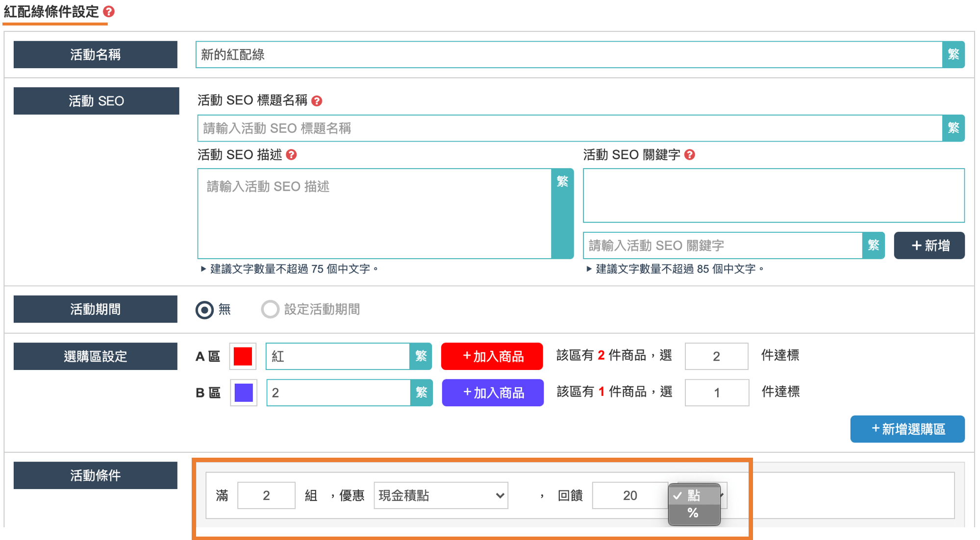Select 設定活動期間 radio button
This screenshot has width=980, height=540.
pos(270,310)
